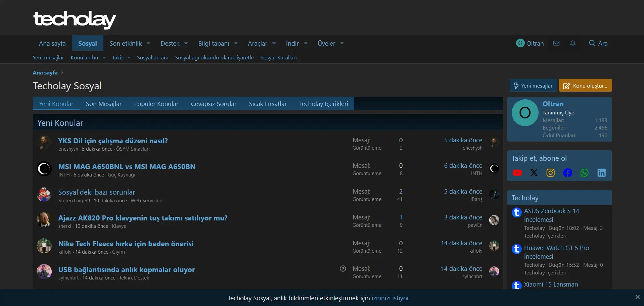644x306 pixels.
Task: Expand the Destek dropdown arrow
Action: pyautogui.click(x=186, y=44)
